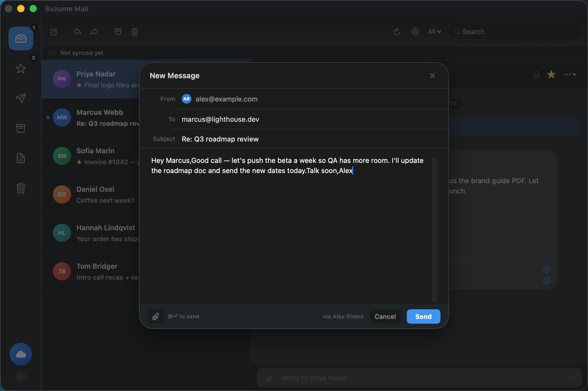The height and width of the screenshot is (391, 588).
Task: Click the refresh sync icon
Action: click(x=397, y=32)
